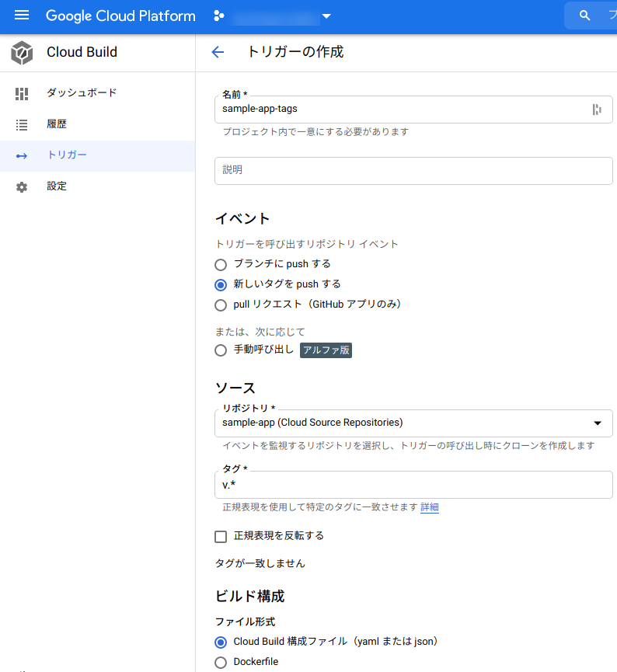This screenshot has width=617, height=672.
Task: Click the Google Cloud Platform logo text
Action: pos(120,16)
